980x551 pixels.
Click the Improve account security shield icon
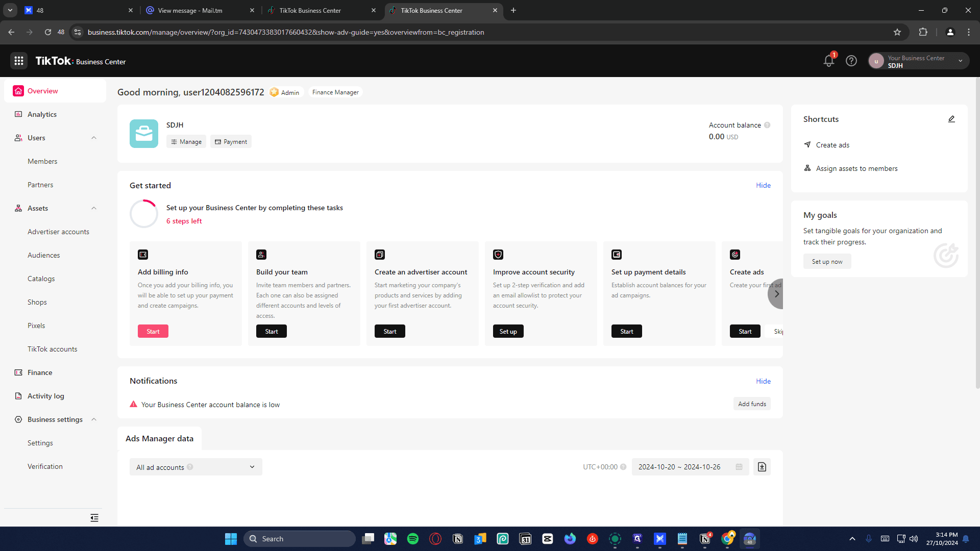[498, 255]
